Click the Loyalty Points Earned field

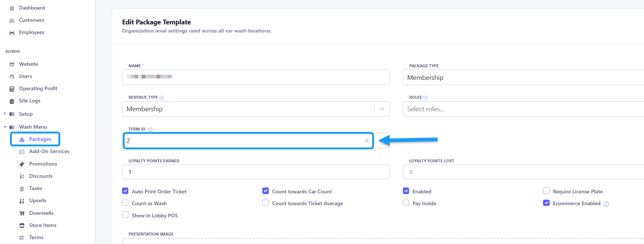(256, 172)
